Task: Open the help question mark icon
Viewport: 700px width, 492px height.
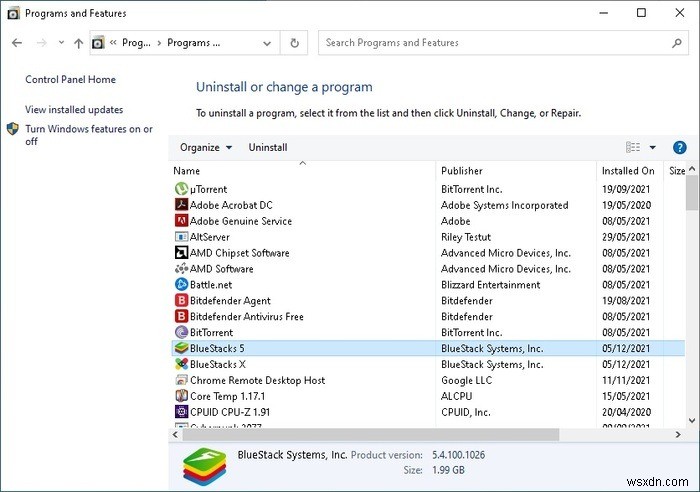Action: pyautogui.click(x=679, y=147)
